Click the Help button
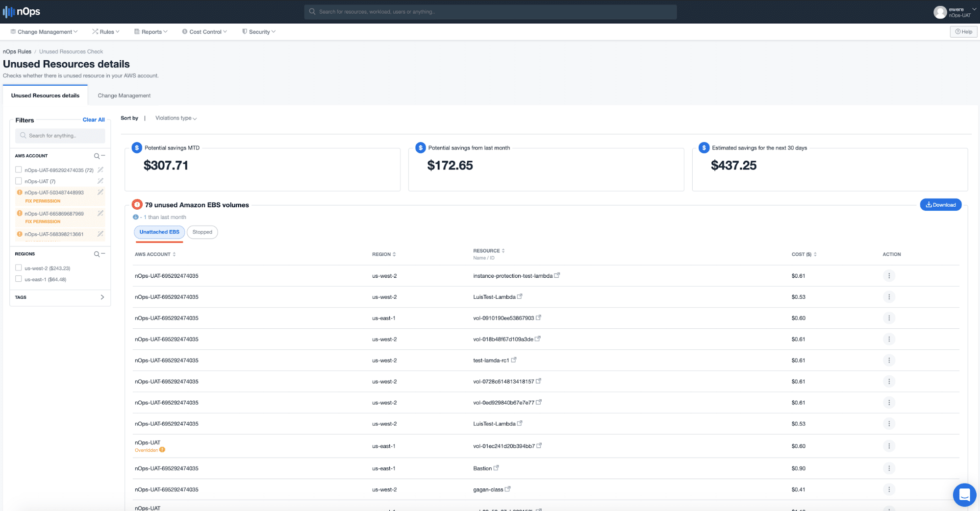Image resolution: width=980 pixels, height=511 pixels. tap(964, 32)
